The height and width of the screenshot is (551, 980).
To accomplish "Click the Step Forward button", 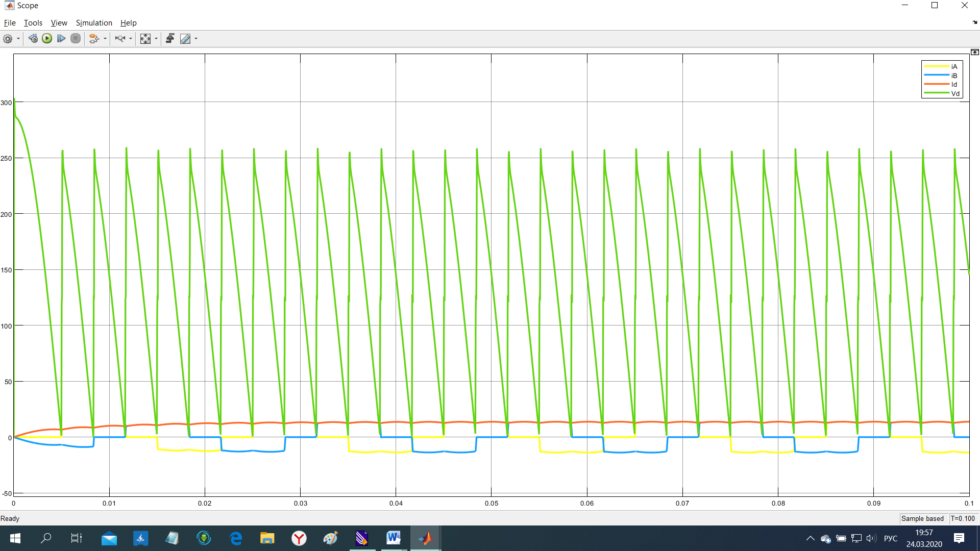I will 61,39.
